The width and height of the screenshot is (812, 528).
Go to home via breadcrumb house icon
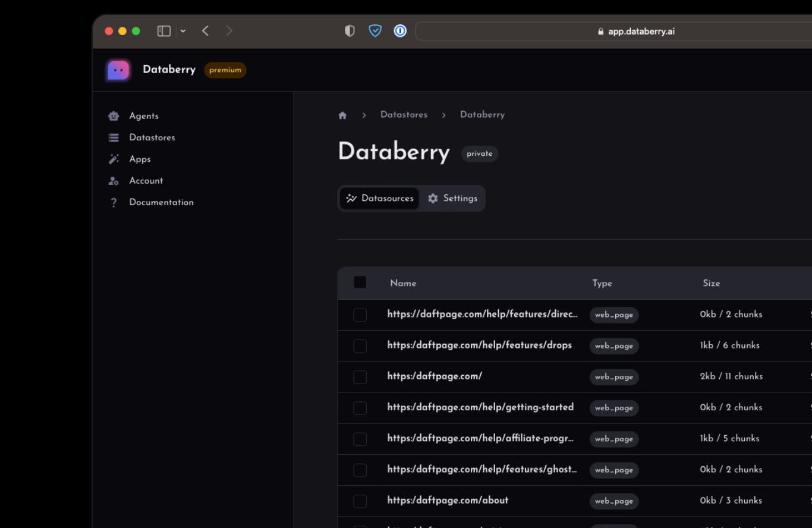[x=342, y=115]
